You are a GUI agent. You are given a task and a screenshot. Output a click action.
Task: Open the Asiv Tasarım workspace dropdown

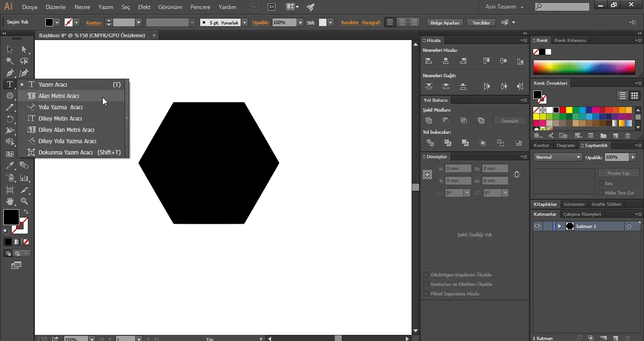[x=504, y=7]
